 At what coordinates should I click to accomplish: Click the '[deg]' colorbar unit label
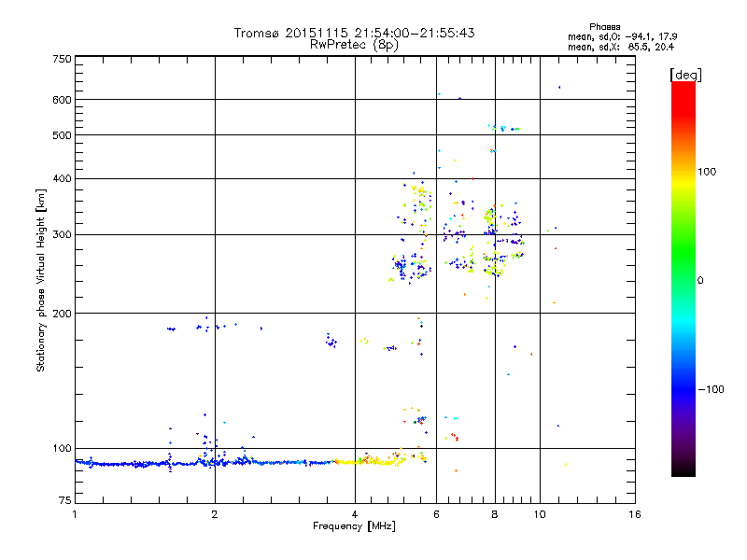click(685, 75)
